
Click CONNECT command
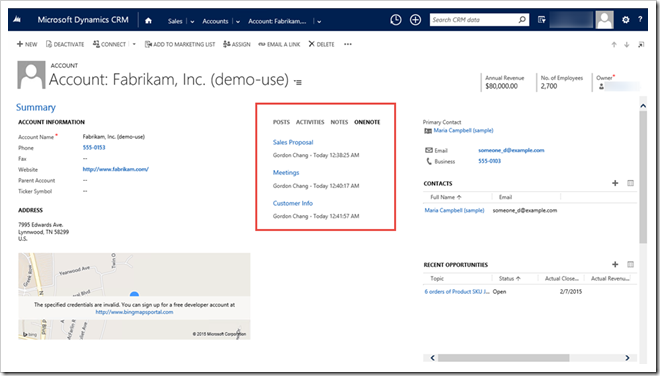(x=109, y=44)
